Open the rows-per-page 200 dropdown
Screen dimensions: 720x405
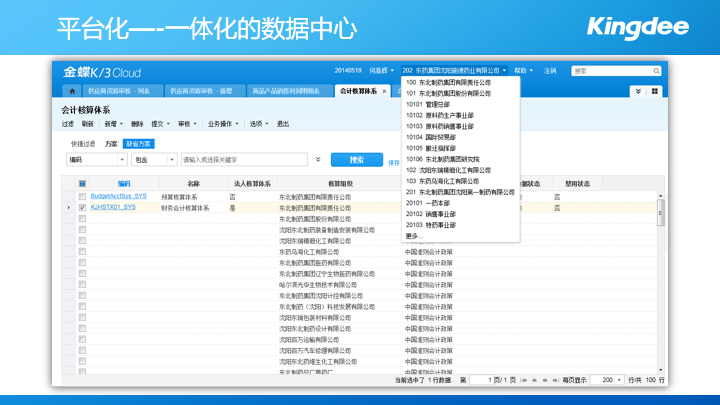619,380
